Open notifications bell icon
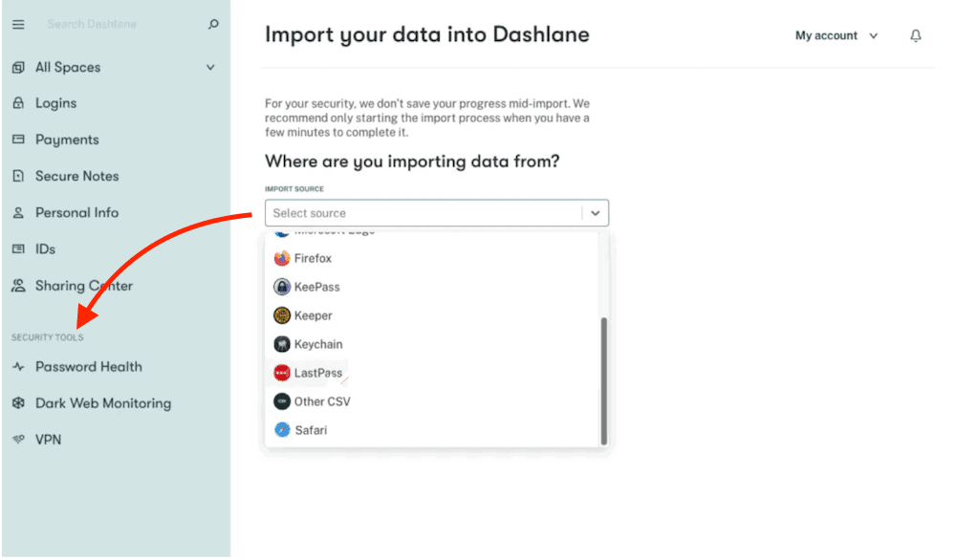Viewport: 956px width, 560px height. pyautogui.click(x=915, y=36)
